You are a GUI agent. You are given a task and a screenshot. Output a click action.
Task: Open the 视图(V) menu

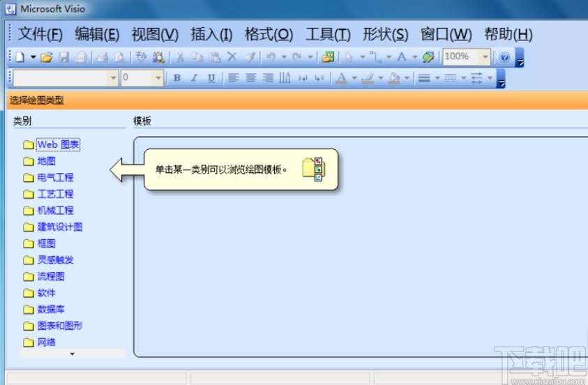[x=155, y=34]
